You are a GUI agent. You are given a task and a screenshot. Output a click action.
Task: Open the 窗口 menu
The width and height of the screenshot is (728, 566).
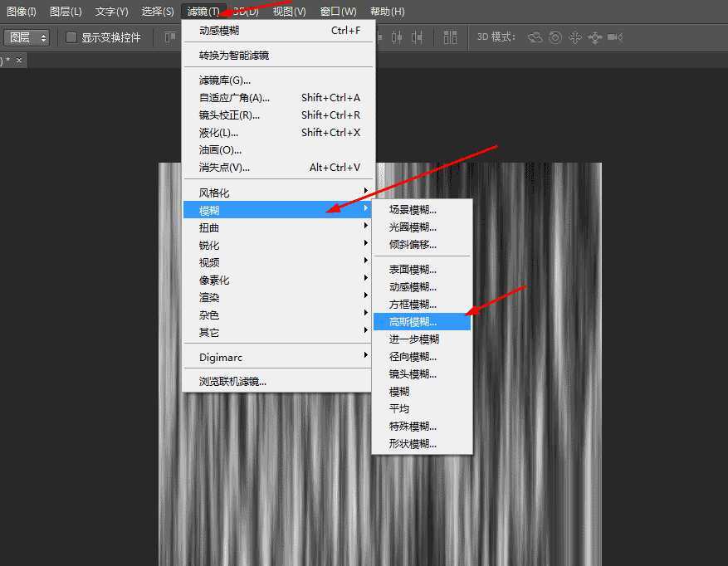point(338,11)
